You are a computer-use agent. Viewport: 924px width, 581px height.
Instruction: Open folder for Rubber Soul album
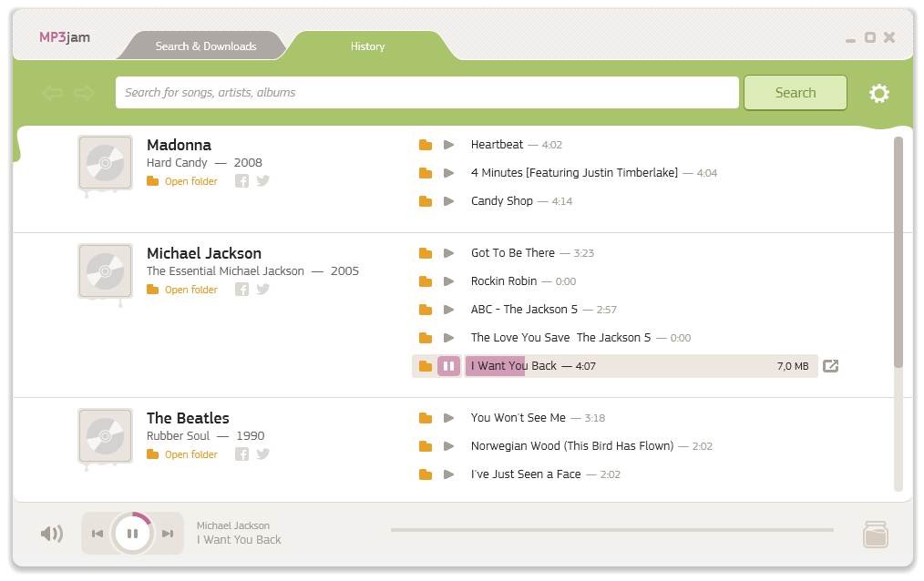182,454
